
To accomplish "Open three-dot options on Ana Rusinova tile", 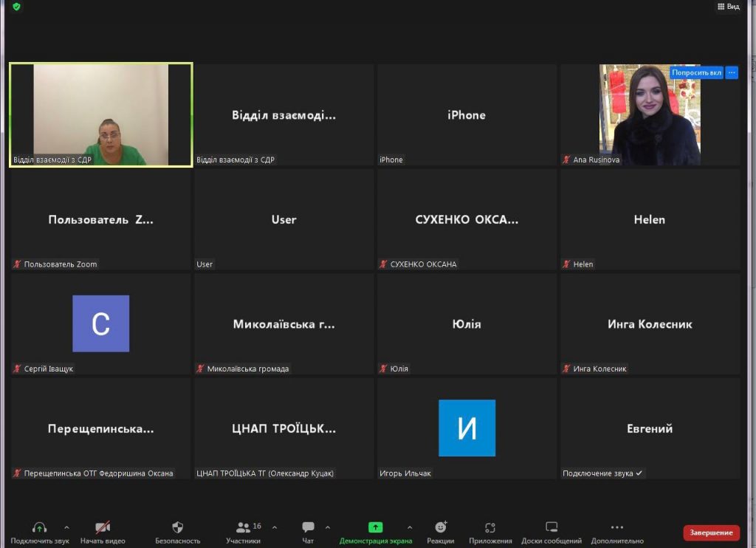I will click(x=732, y=72).
